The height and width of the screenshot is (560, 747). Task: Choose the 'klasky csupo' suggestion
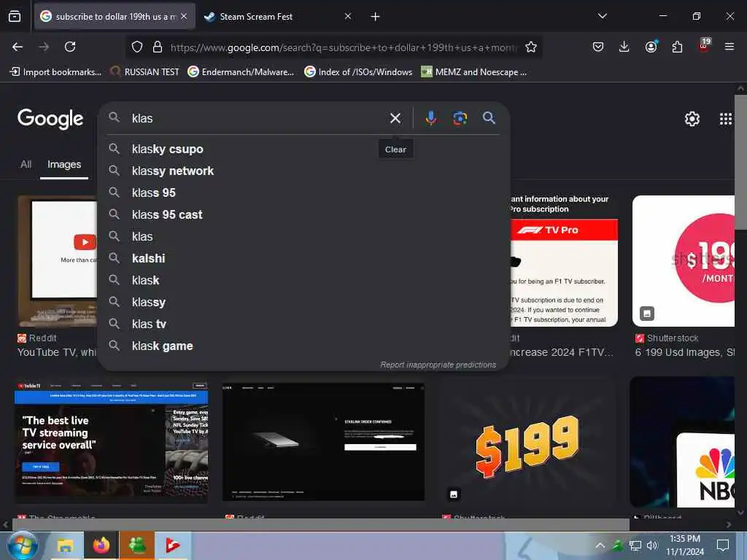[x=303, y=149]
